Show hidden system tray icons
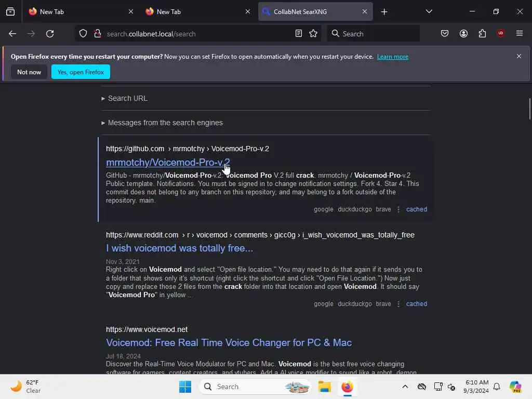This screenshot has height=399, width=532. coord(405,387)
